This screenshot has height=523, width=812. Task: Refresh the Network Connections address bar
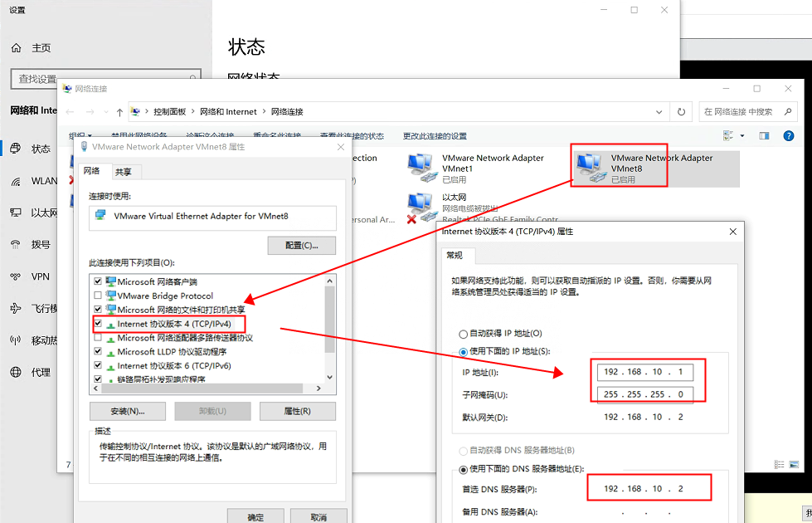click(681, 112)
